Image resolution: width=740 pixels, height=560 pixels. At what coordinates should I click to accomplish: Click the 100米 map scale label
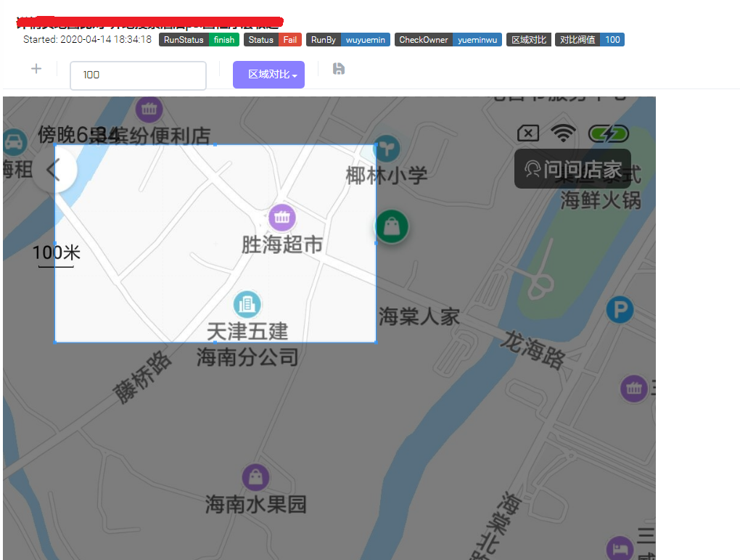click(56, 252)
